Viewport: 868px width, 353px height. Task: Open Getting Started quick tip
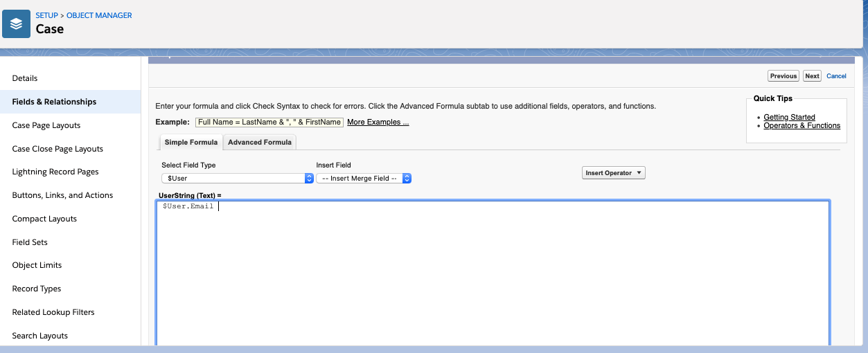pos(789,118)
